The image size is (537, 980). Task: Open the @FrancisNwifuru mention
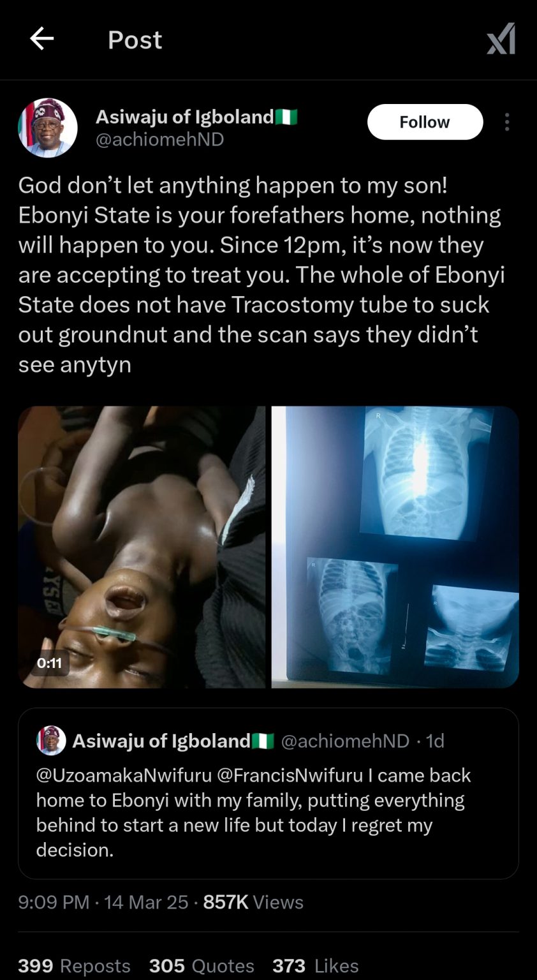[290, 775]
